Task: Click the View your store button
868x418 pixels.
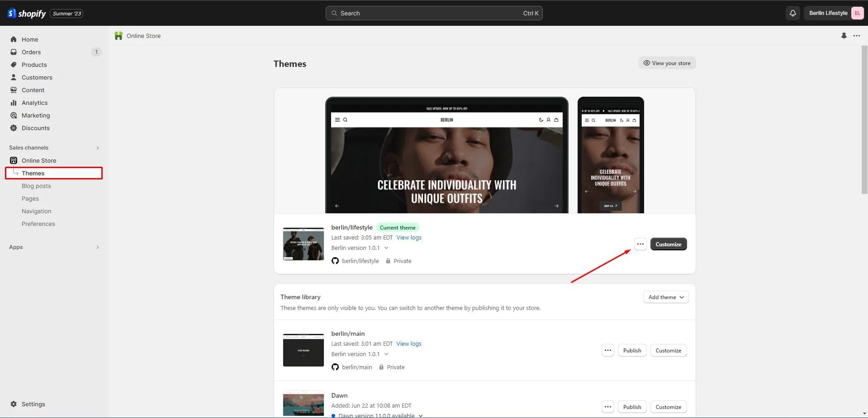Action: pos(667,63)
